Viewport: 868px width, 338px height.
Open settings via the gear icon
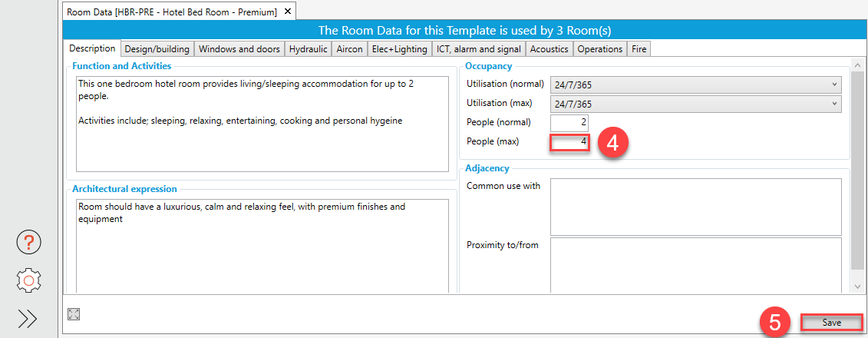coord(28,280)
